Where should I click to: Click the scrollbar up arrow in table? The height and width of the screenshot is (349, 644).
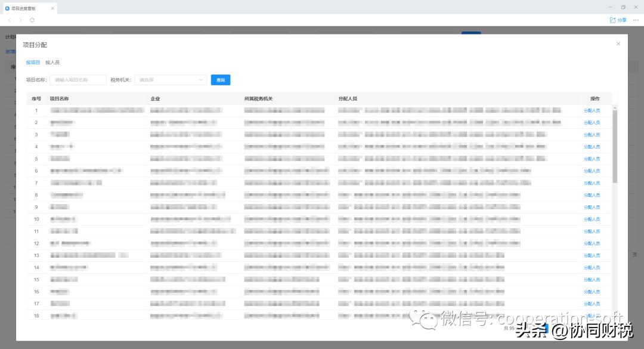click(x=615, y=107)
